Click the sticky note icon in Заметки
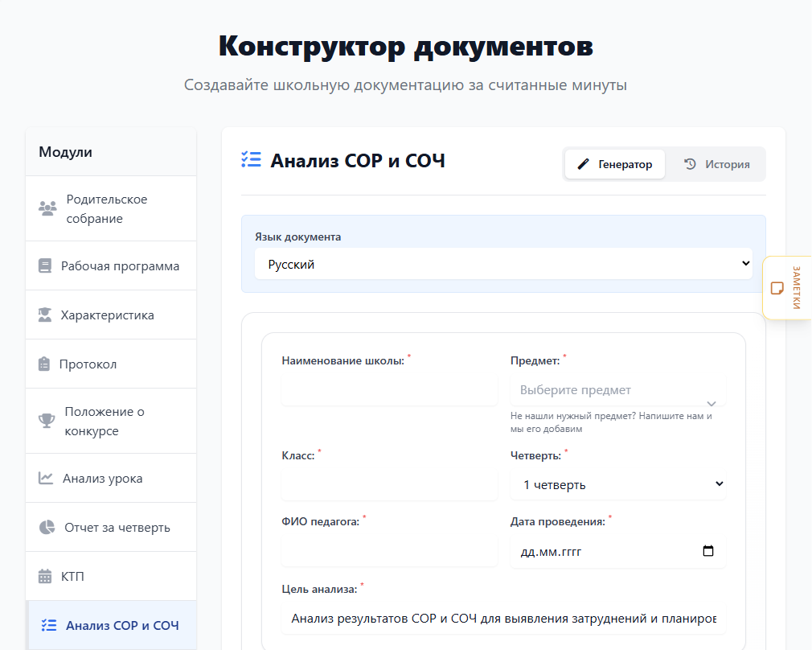The image size is (812, 650). [777, 288]
